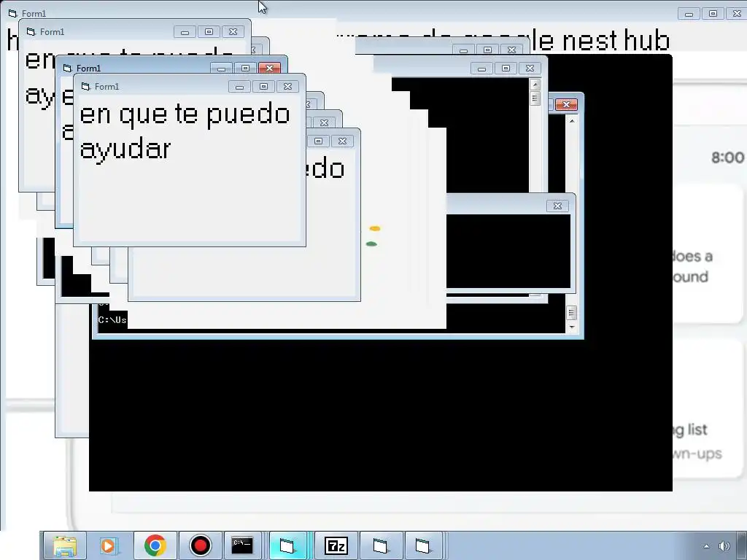The height and width of the screenshot is (560, 747).
Task: Click the console window vertical scrollbar thumb
Action: pos(572,312)
